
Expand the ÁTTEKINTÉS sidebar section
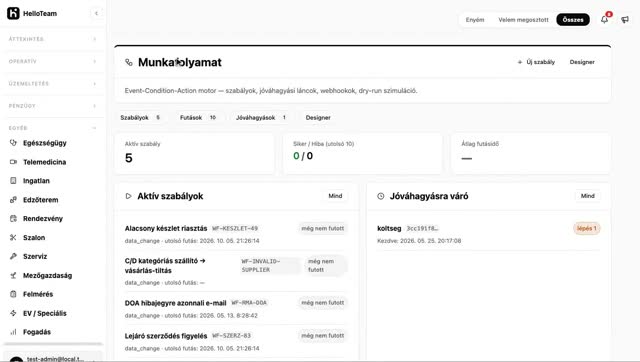pyautogui.click(x=52, y=39)
